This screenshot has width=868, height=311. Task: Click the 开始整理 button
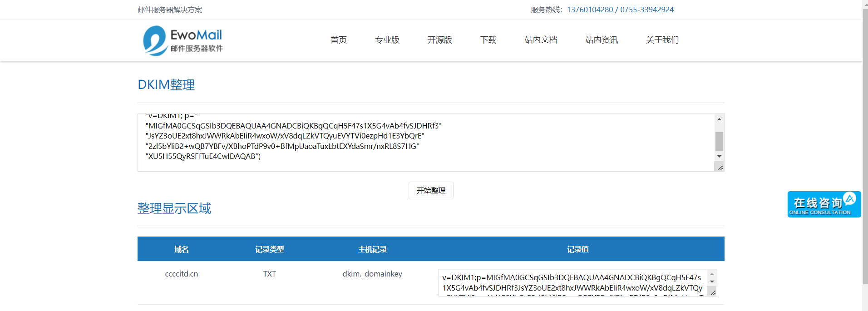431,190
